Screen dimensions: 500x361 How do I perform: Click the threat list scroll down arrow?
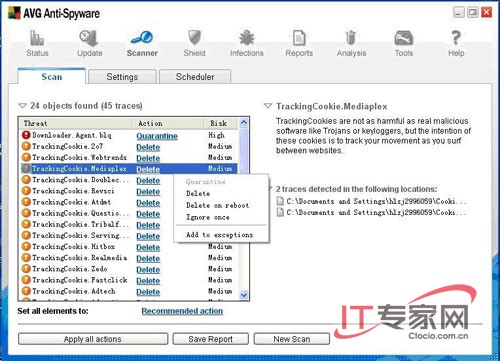click(244, 295)
